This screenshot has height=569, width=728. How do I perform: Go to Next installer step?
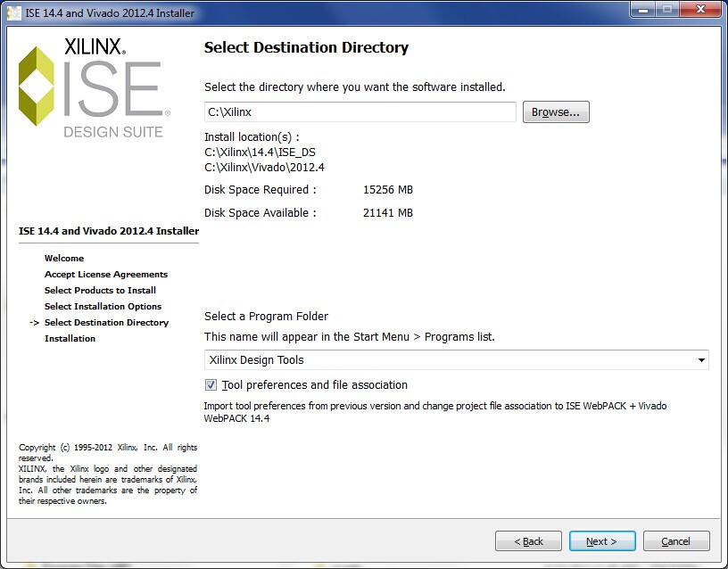600,541
